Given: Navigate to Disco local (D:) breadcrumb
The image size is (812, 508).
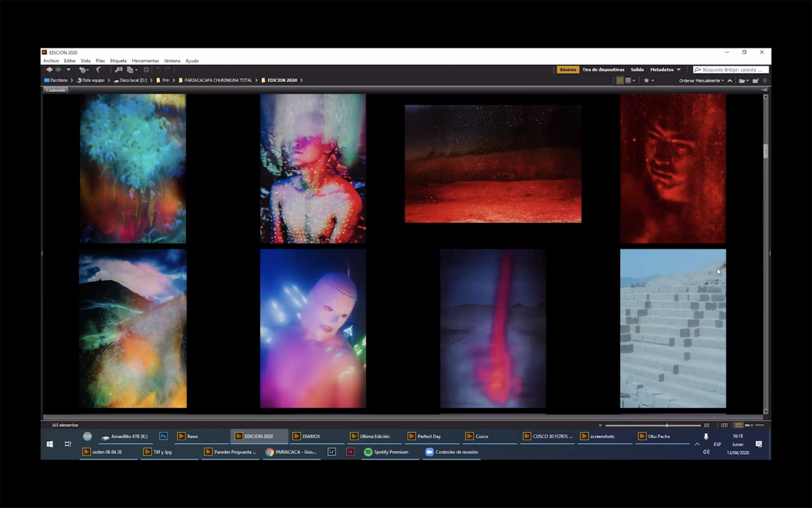Looking at the screenshot, I should tap(130, 80).
